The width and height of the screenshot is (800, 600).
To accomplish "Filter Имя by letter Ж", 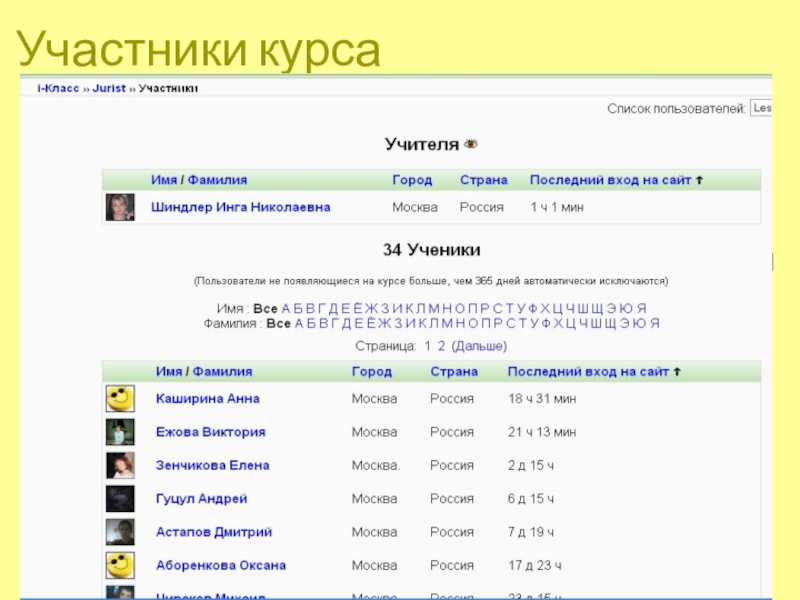I will [x=371, y=309].
